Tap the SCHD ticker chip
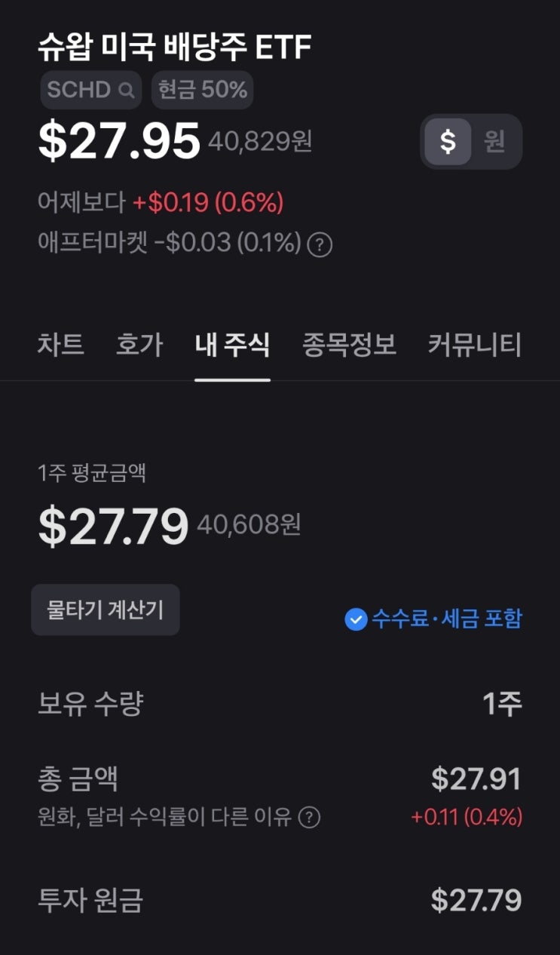Screen dimensions: 560x955 pyautogui.click(x=90, y=91)
